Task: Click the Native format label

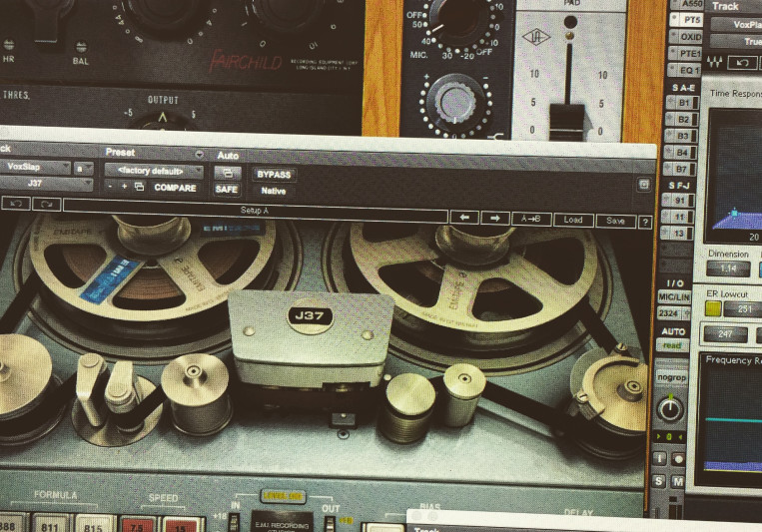Action: pos(274,191)
